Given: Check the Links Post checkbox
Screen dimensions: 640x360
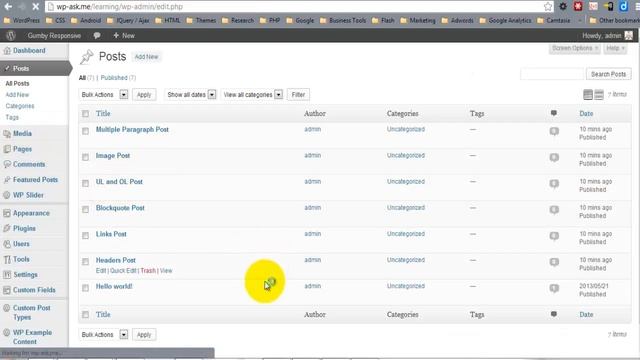Looking at the screenshot, I should 85,236.
